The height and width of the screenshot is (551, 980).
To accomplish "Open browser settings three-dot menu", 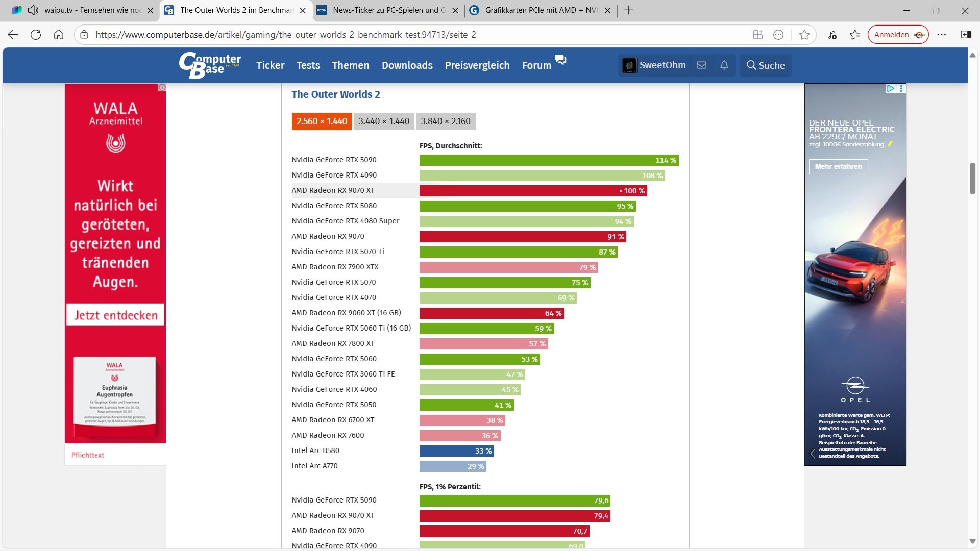I will 942,35.
